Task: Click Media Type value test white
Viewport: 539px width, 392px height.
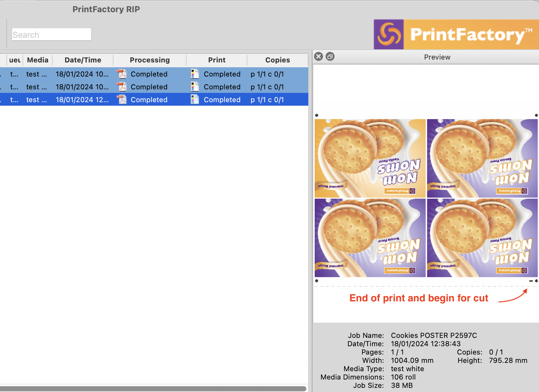Action: 407,369
